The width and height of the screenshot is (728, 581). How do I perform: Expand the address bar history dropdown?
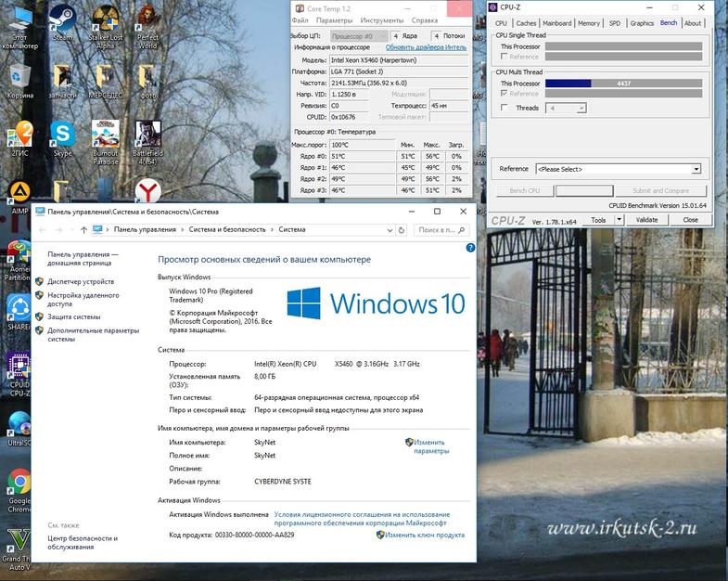(x=390, y=229)
